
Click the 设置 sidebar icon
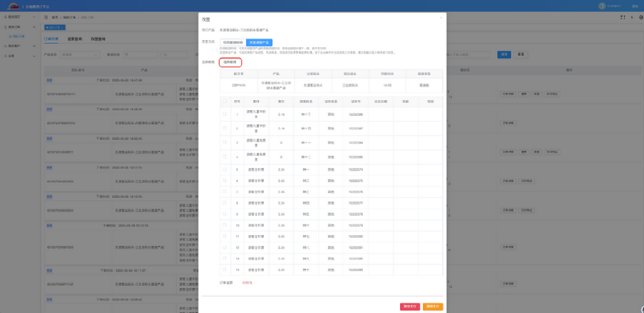pyautogui.click(x=6, y=55)
